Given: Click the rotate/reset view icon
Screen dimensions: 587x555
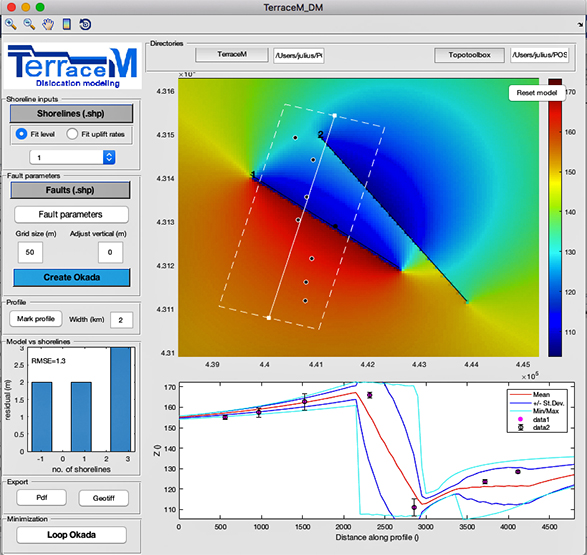Looking at the screenshot, I should [x=85, y=25].
